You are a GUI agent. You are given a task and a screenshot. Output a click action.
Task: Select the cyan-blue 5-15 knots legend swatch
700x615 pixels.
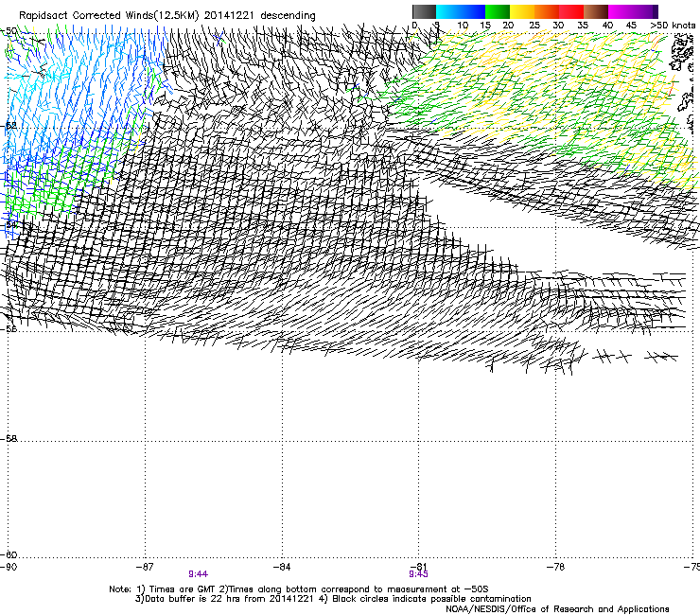pos(461,11)
